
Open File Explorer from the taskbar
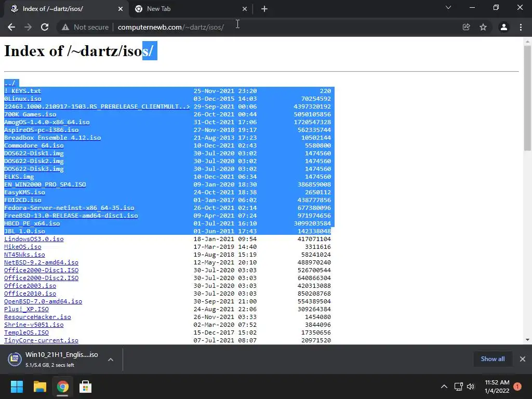point(39,387)
